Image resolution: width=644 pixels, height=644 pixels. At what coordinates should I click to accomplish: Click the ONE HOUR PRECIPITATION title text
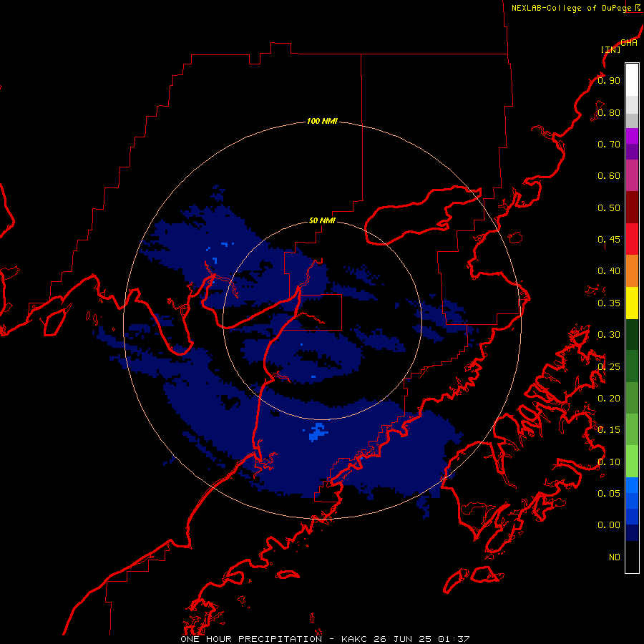[x=251, y=639]
